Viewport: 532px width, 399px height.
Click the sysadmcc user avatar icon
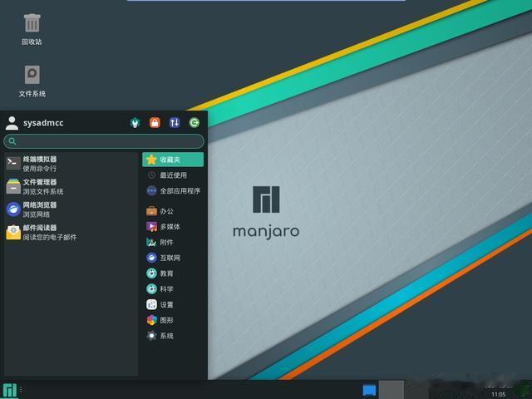coord(12,123)
